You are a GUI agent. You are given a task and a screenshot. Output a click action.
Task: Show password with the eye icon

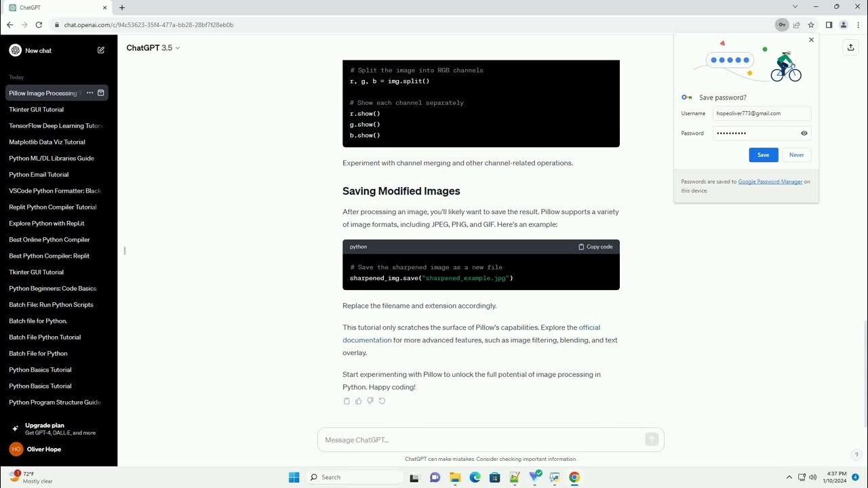pos(804,134)
